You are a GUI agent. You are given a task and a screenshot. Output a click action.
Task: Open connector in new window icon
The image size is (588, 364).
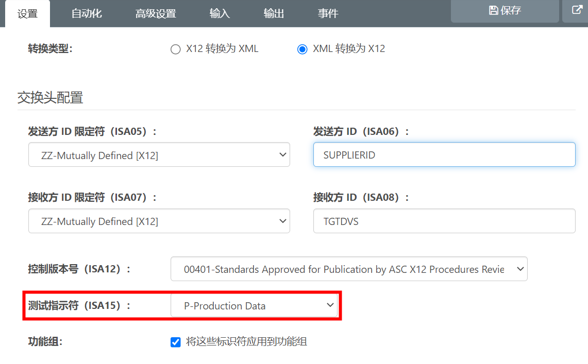tap(577, 10)
